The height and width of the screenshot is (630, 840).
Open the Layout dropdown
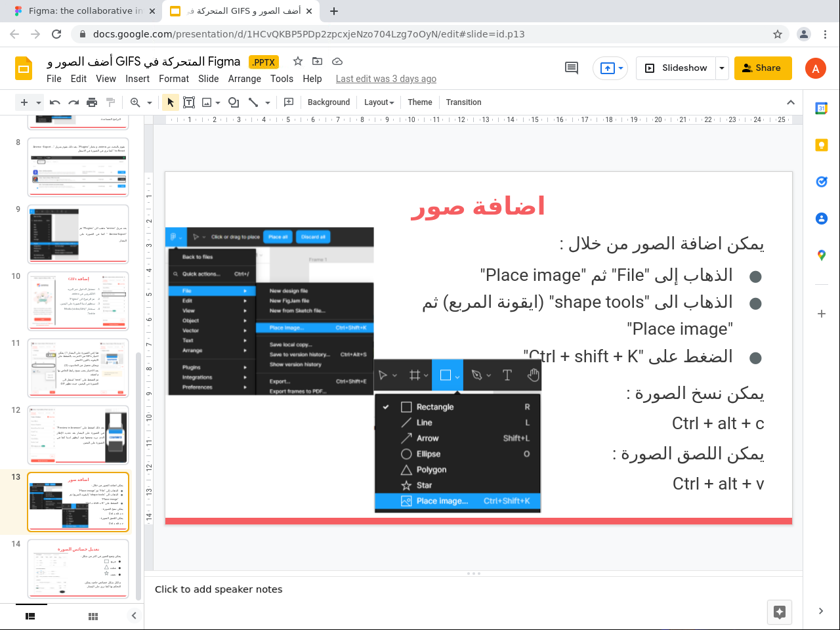(x=379, y=102)
